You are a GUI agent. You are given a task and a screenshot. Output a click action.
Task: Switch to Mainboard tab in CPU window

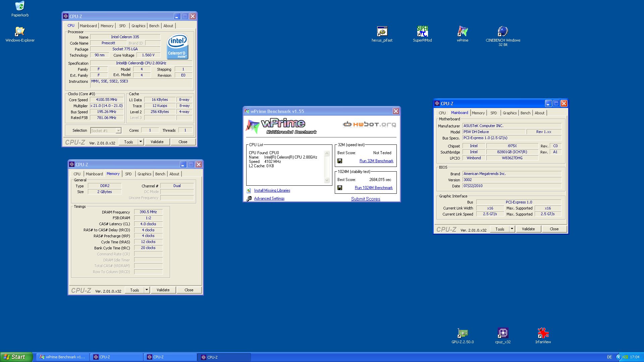tap(88, 26)
